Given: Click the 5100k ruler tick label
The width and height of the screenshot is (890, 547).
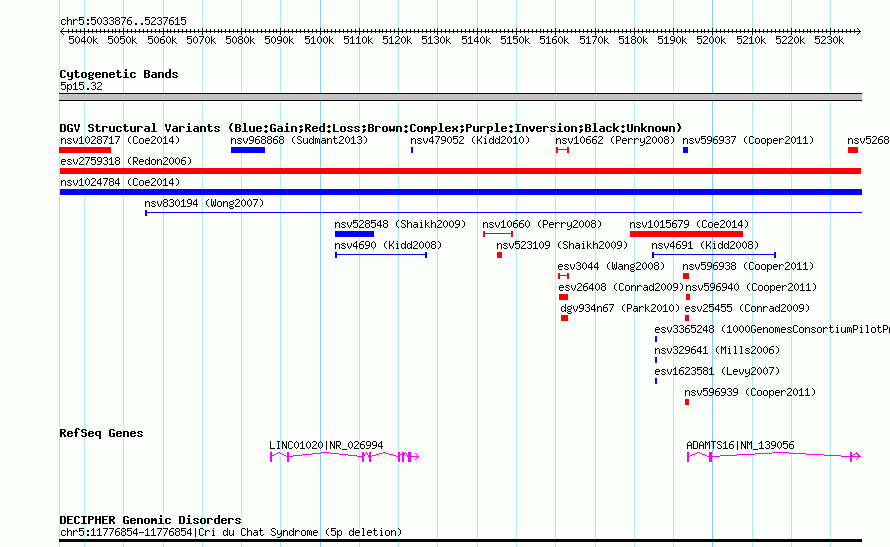Looking at the screenshot, I should [319, 40].
